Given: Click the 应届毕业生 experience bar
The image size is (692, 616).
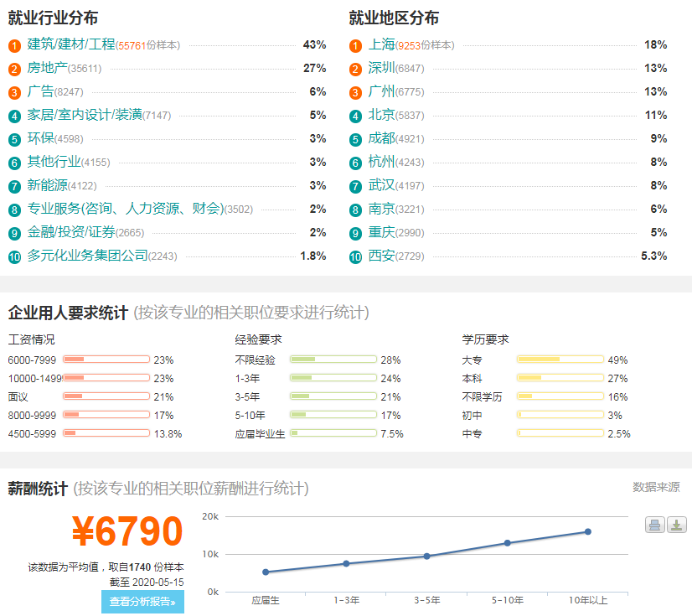Looking at the screenshot, I should coord(333,433).
